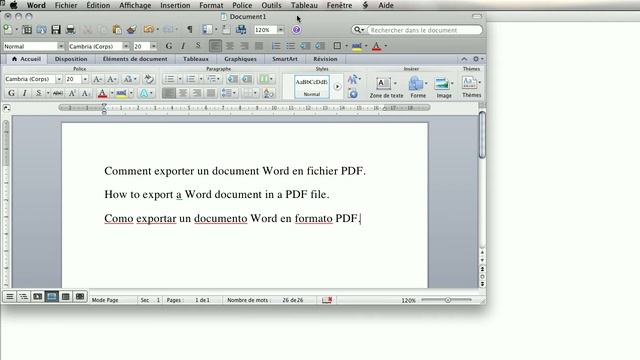
Task: Print the document with printer icon
Action: (x=70, y=29)
